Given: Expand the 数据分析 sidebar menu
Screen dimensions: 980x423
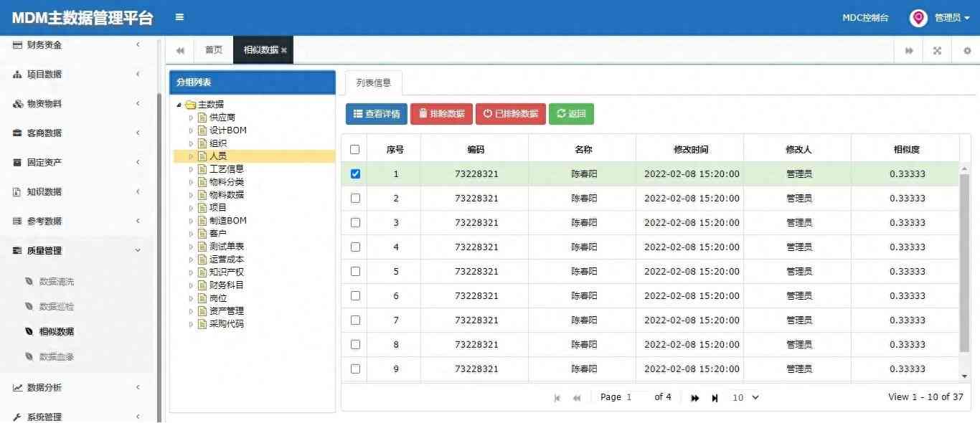Looking at the screenshot, I should 77,388.
